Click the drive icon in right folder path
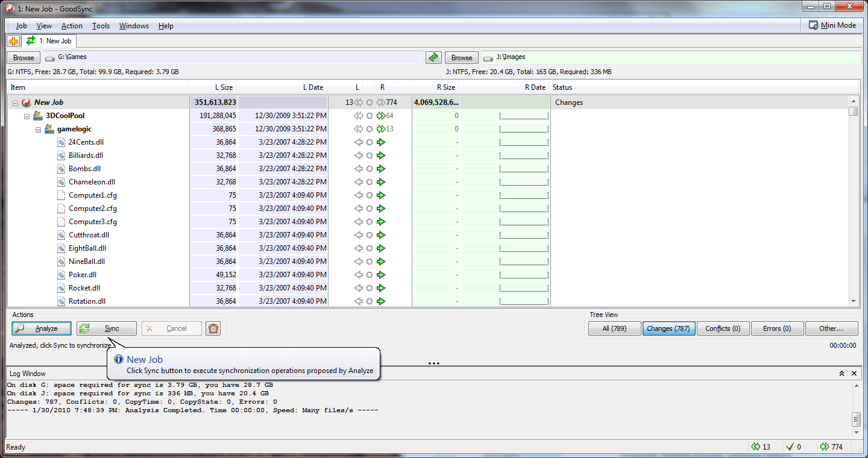868x458 pixels. (488, 58)
